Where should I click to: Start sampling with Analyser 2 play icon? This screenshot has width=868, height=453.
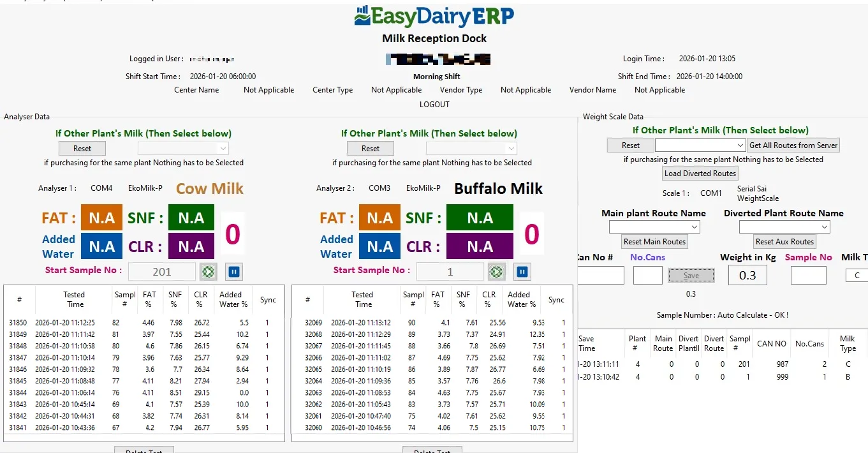point(496,272)
